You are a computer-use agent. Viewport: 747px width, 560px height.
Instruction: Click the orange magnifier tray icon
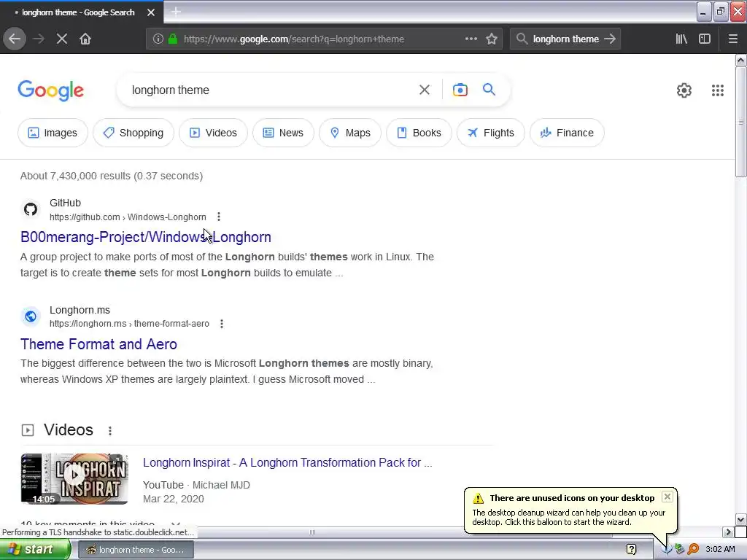pyautogui.click(x=693, y=550)
